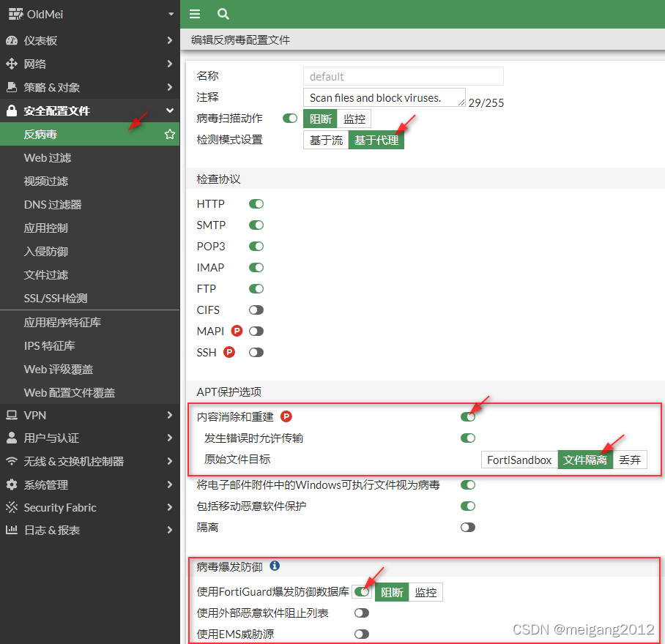Screen dimensions: 665x644
Task: Enable CIFS protocol inspection
Action: pos(256,310)
